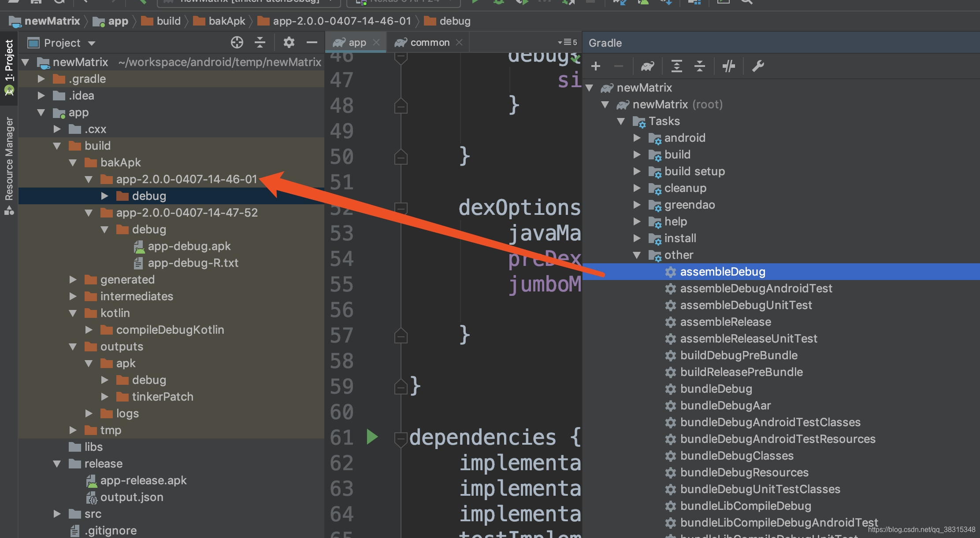Click app-2.0.0-0407-14-46-01 in breadcrumb

coord(334,21)
